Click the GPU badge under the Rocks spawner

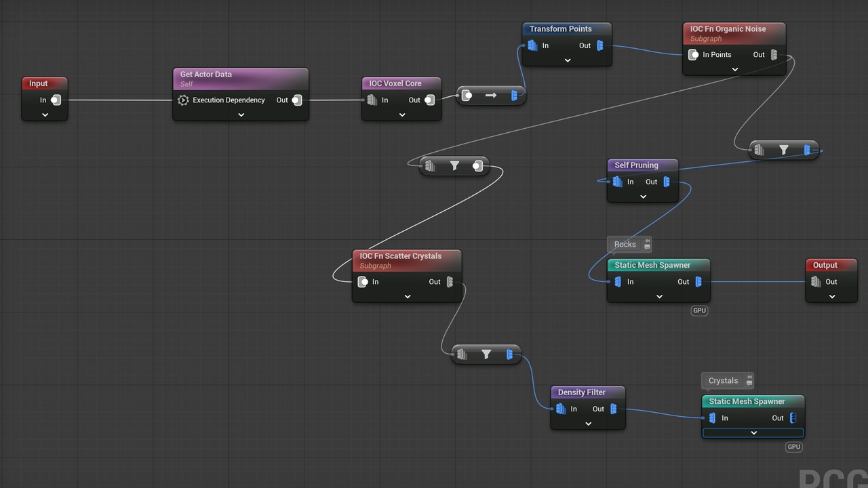699,310
